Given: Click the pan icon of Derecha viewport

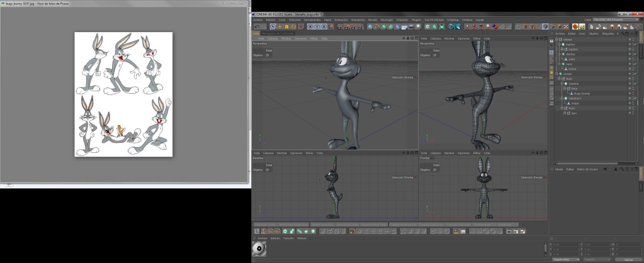Looking at the screenshot, I should tap(404, 153).
